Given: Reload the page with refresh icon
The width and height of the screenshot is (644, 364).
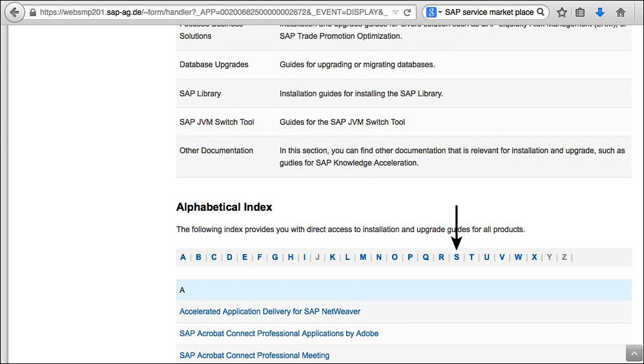Looking at the screenshot, I should (x=408, y=12).
